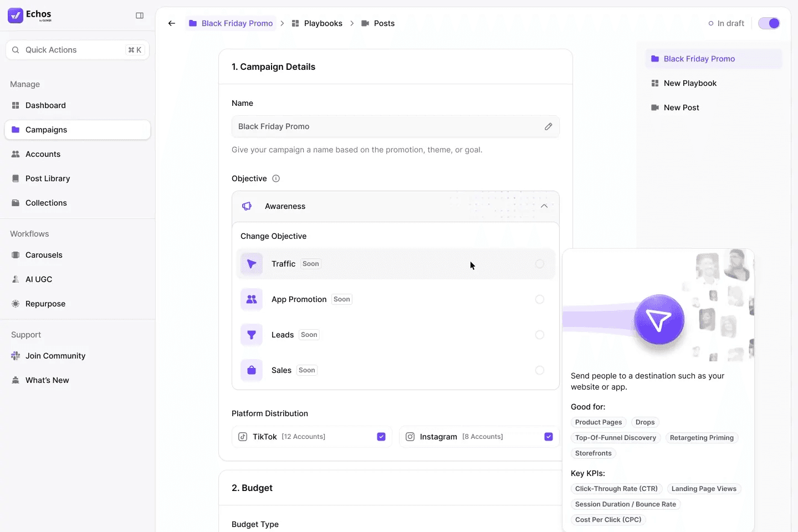The width and height of the screenshot is (798, 532).
Task: Click the Join Community icon
Action: point(16,356)
